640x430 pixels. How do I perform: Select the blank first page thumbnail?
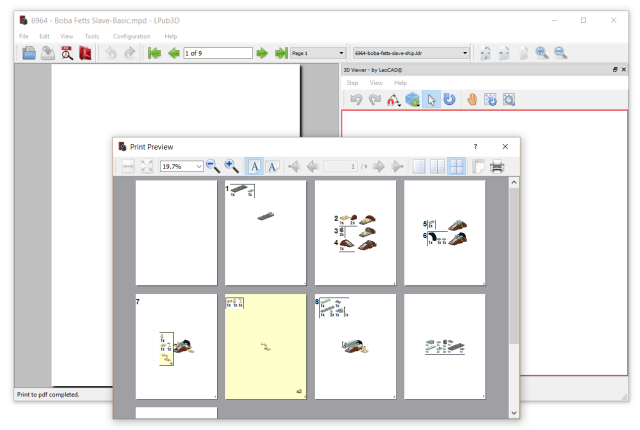[176, 233]
